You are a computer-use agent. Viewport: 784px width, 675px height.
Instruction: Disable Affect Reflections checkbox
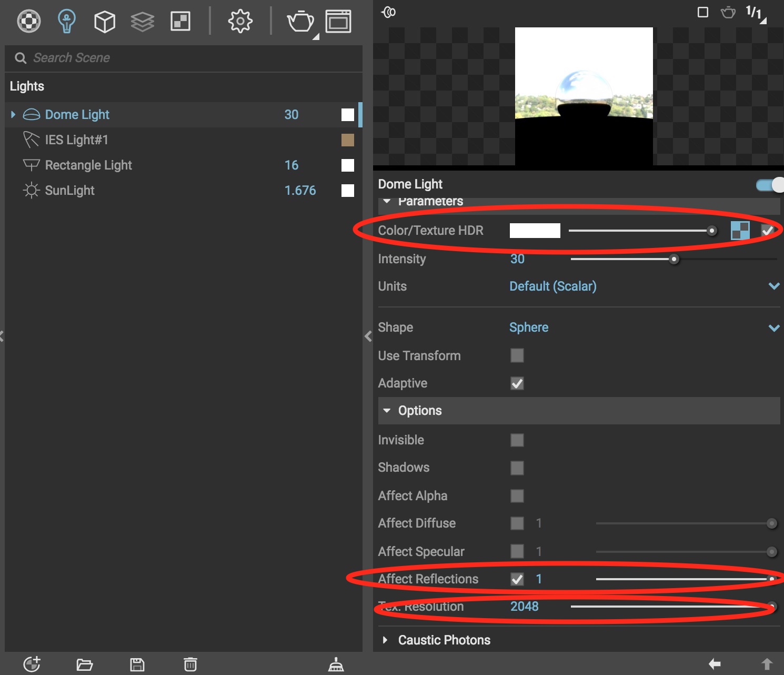(517, 579)
